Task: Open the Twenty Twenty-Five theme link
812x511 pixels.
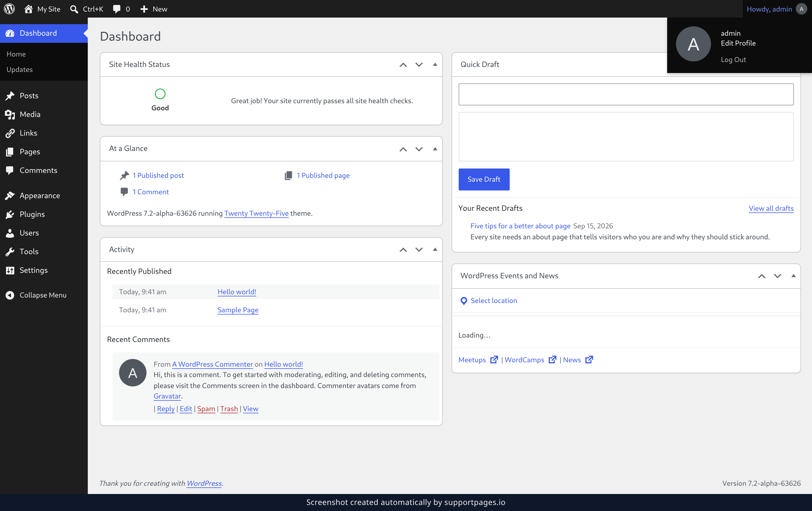Action: click(x=256, y=213)
